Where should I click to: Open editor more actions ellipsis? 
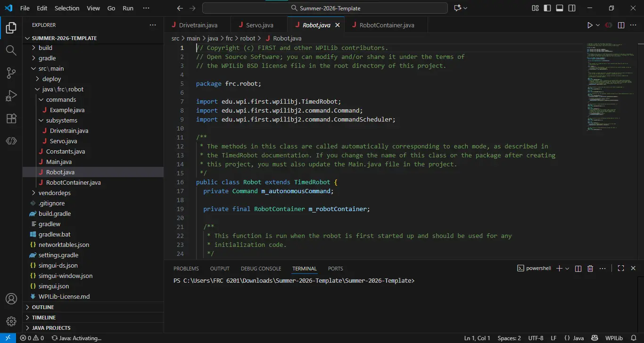tap(633, 25)
